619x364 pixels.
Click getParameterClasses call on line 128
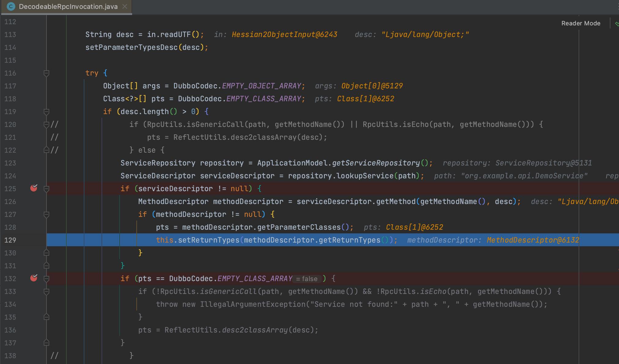tap(299, 227)
